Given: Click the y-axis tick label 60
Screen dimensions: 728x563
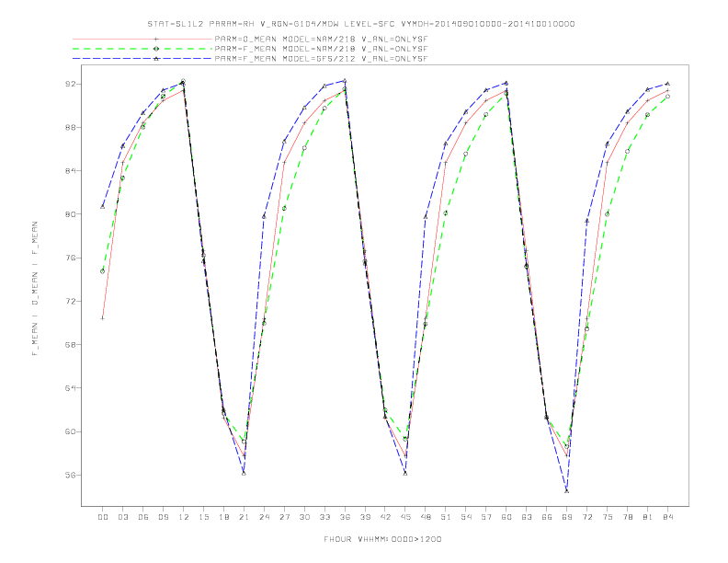Looking at the screenshot, I should (70, 431).
